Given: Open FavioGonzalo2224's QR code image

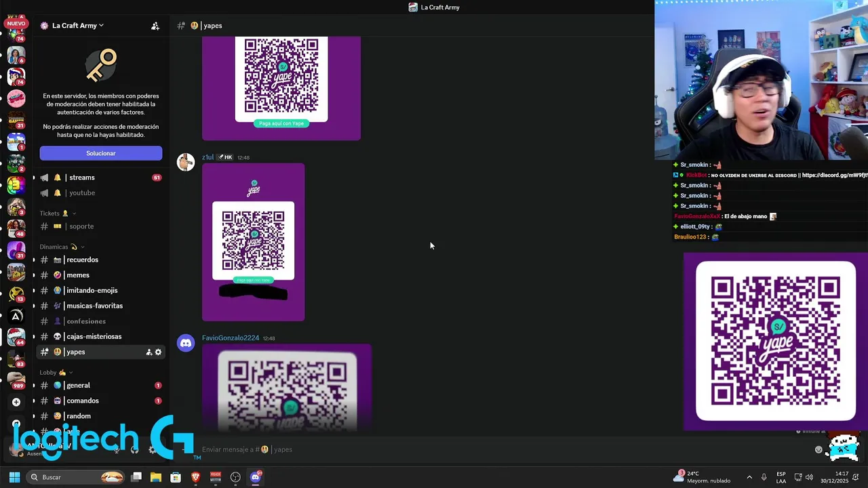Looking at the screenshot, I should pyautogui.click(x=287, y=388).
